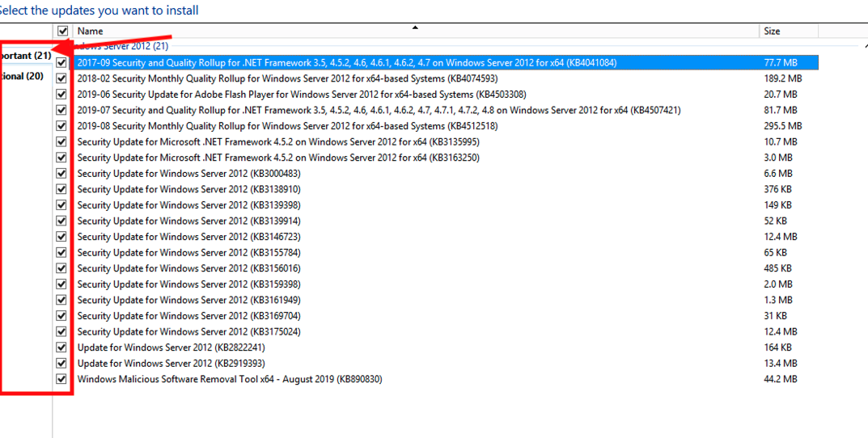The image size is (868, 438).
Task: Select Security Update for Windows Server 2012 (KB3169704)
Action: pyautogui.click(x=188, y=316)
